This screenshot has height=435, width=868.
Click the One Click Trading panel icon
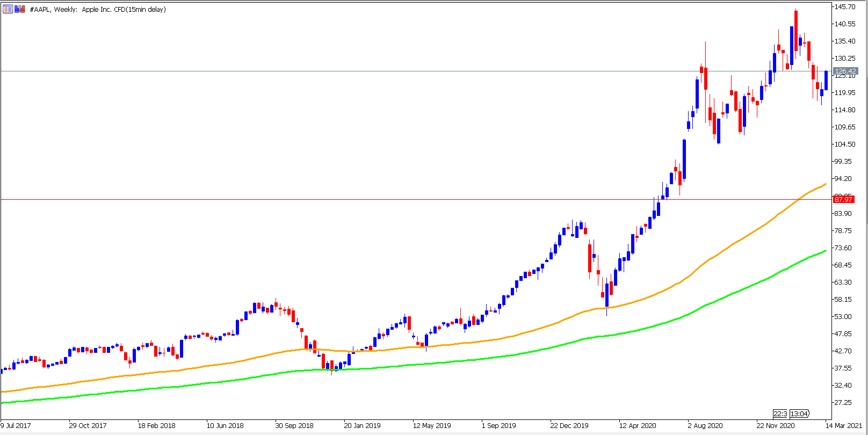20,9
